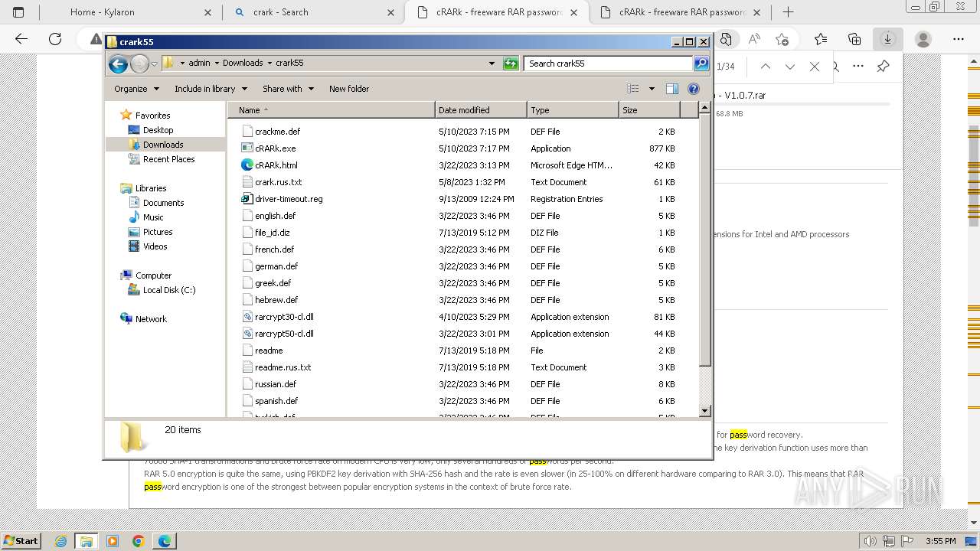Open Internet Explorer from taskbar
The width and height of the screenshot is (980, 551).
[61, 541]
